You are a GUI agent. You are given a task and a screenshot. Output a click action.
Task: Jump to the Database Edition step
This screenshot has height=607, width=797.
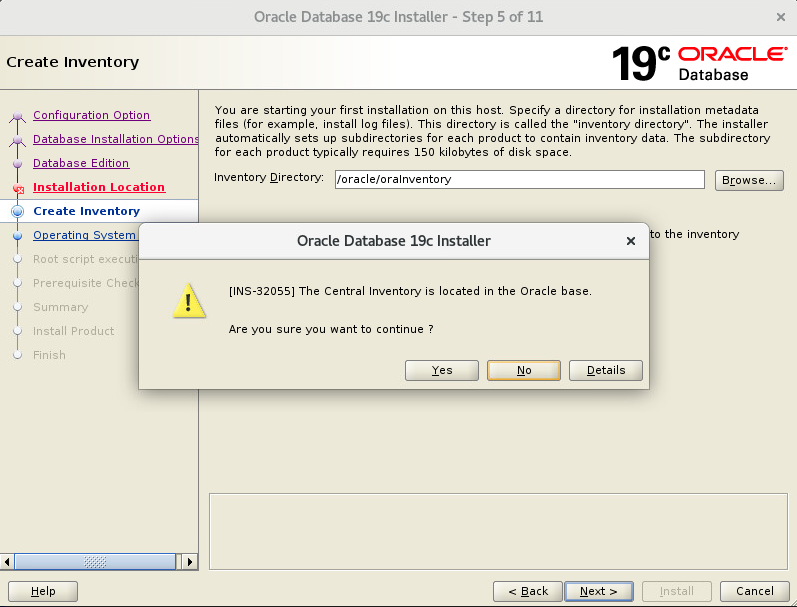coord(81,163)
